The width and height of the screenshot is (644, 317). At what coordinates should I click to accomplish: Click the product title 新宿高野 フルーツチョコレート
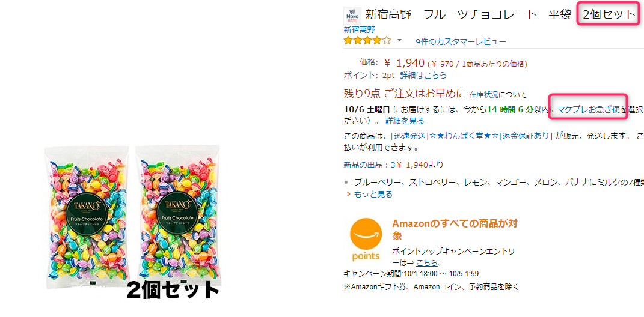[451, 15]
